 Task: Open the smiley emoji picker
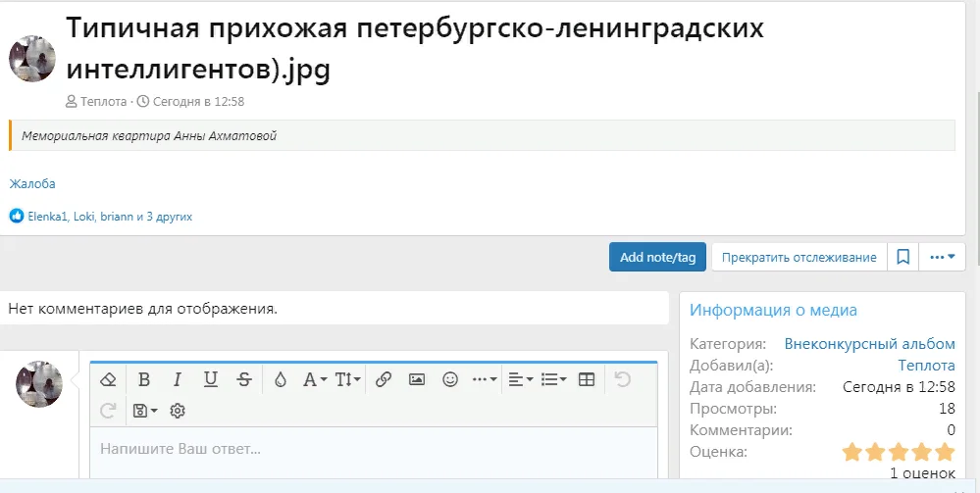pyautogui.click(x=450, y=379)
